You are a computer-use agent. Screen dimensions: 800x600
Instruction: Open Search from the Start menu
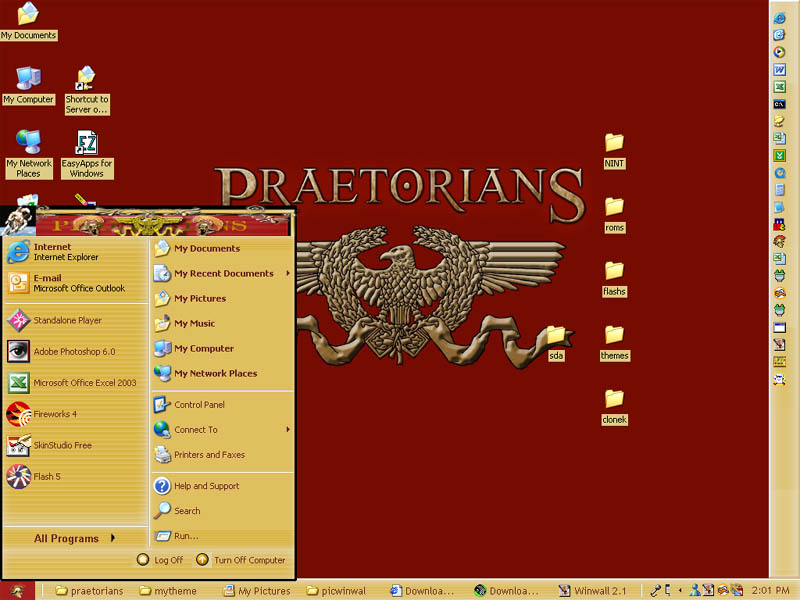point(222,511)
